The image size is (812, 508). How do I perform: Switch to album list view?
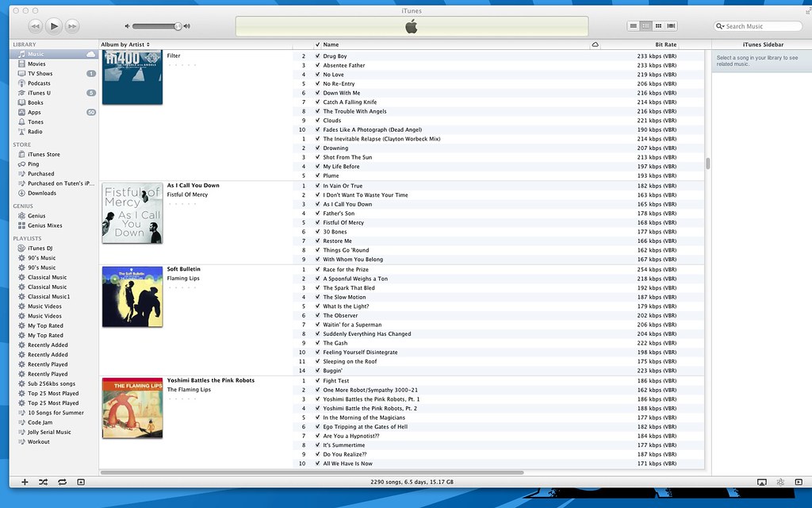point(645,26)
